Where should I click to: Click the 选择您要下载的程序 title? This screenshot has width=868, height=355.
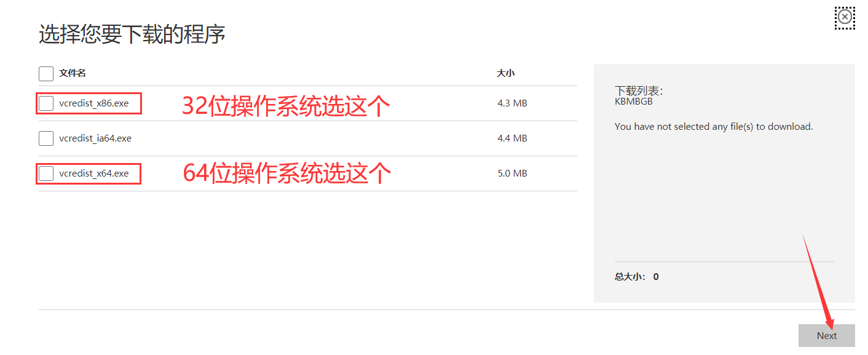[x=132, y=34]
